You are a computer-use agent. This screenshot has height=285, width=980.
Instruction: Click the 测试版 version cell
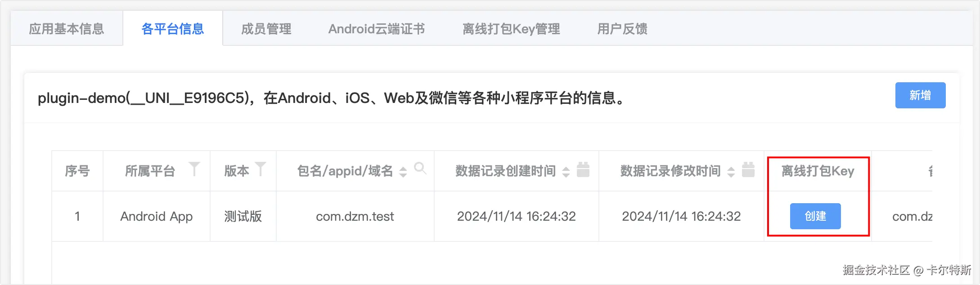(243, 217)
